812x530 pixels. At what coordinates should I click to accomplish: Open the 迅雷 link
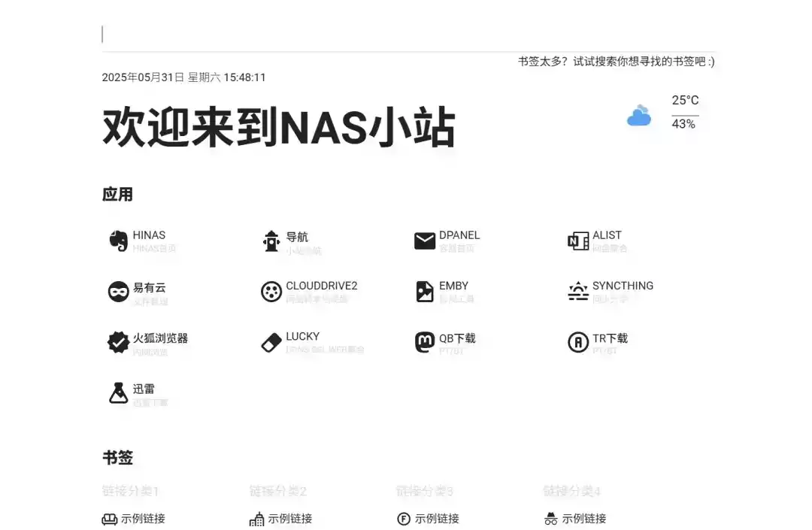(x=144, y=389)
